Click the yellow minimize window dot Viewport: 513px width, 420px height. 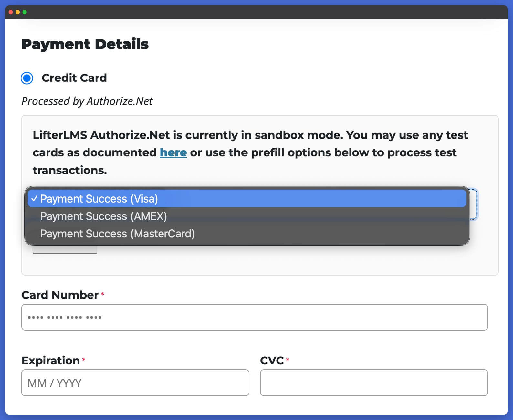[x=18, y=12]
